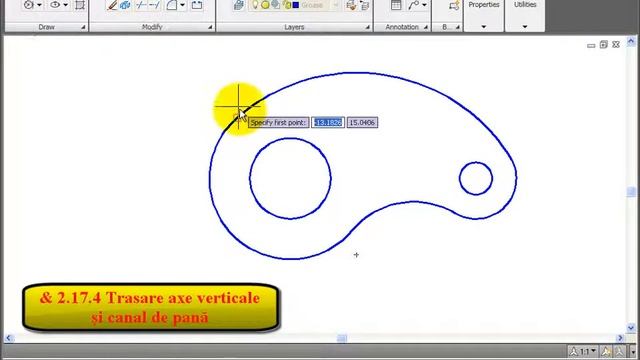Expand the Layers panel title arrow
Viewport: 640px width, 360px height.
[x=367, y=27]
